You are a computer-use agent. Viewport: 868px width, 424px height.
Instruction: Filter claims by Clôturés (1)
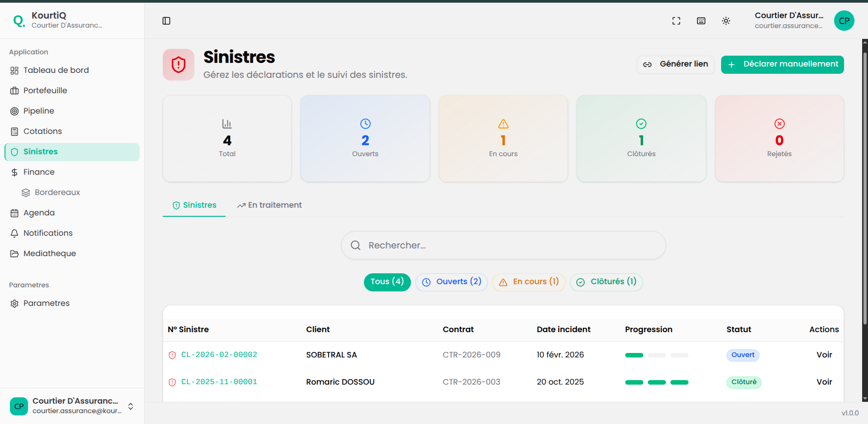[606, 282]
